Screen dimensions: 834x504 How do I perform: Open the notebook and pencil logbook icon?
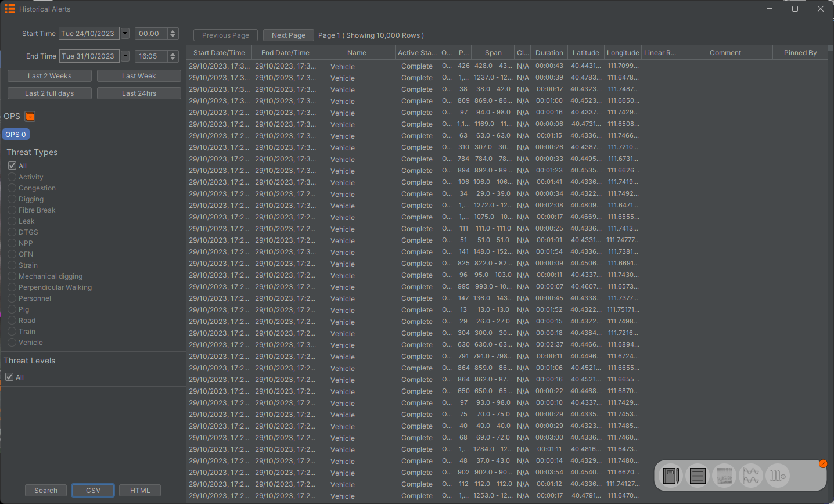pos(671,476)
